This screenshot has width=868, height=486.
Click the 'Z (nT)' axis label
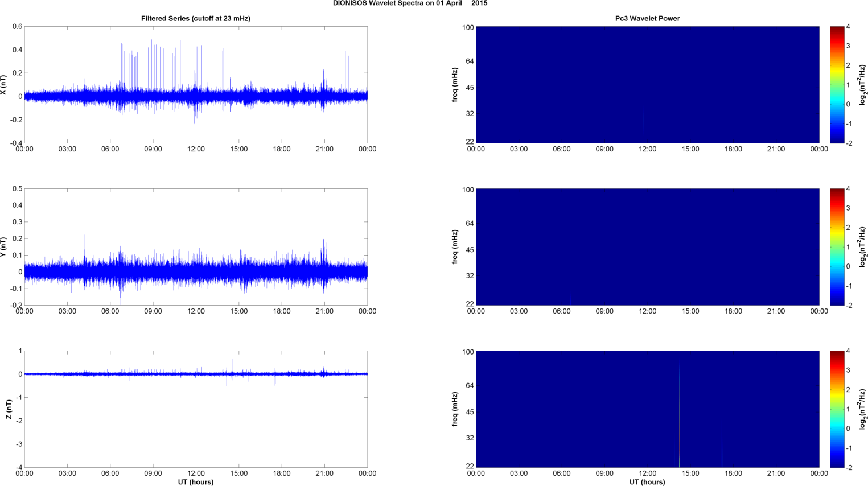click(x=9, y=409)
